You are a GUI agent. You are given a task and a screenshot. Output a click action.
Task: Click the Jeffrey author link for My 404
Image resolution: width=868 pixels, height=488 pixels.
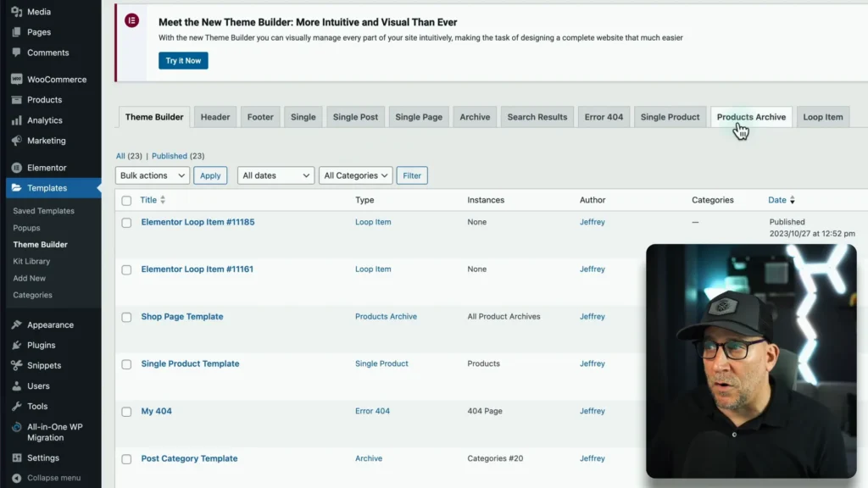(593, 411)
